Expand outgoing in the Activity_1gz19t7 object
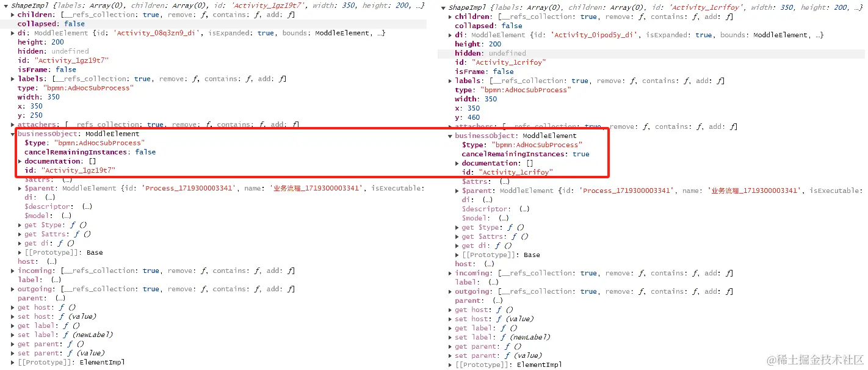Image resolution: width=868 pixels, height=370 pixels. (x=13, y=289)
